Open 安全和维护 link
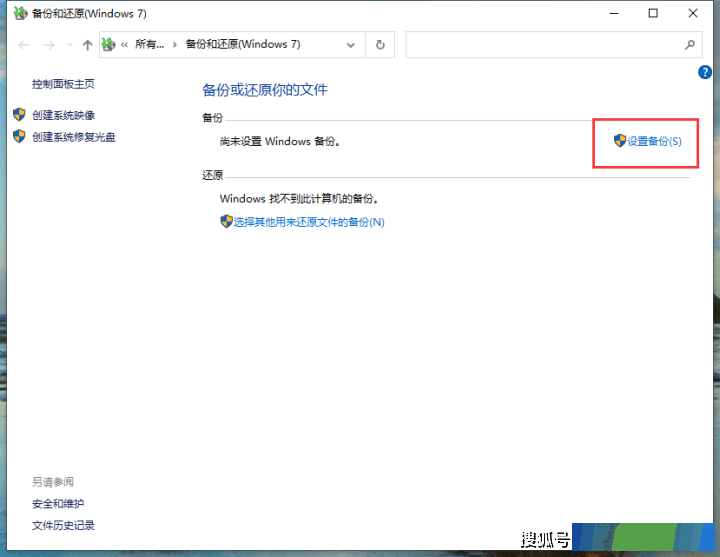Viewport: 720px width, 557px height. tap(58, 504)
